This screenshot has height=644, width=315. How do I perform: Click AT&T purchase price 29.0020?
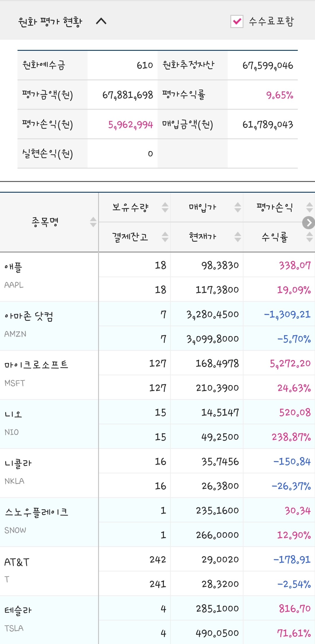click(x=220, y=559)
